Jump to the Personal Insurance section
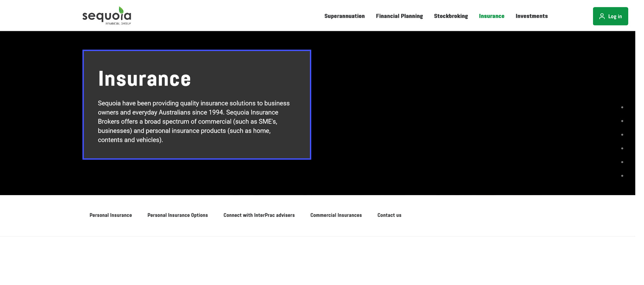The width and height of the screenshot is (644, 285). tap(111, 215)
